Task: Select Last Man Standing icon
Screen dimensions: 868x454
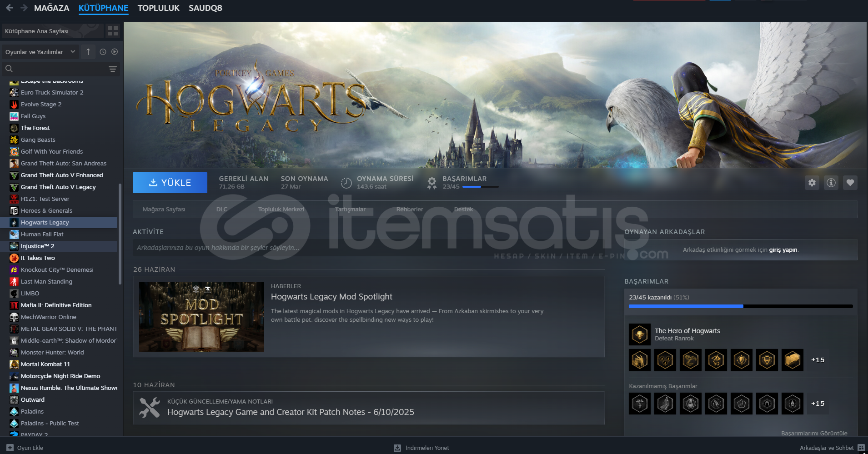Action: (14, 281)
